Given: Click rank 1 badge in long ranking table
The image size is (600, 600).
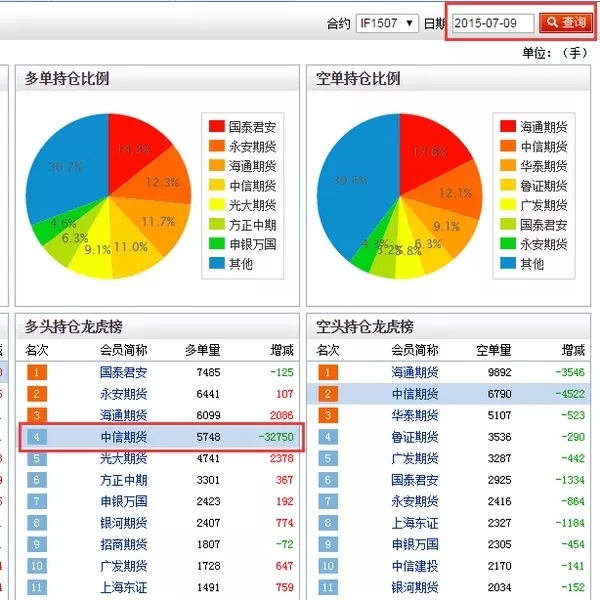Looking at the screenshot, I should click(37, 372).
